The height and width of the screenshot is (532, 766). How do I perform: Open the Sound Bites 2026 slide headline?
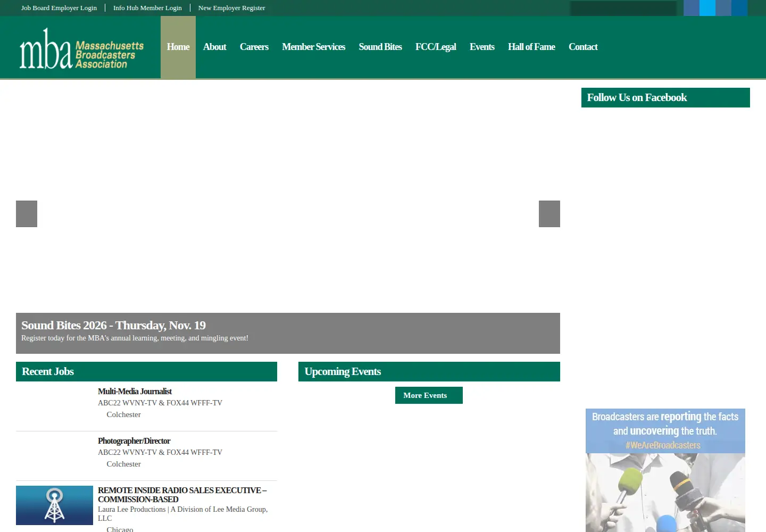[x=113, y=325]
